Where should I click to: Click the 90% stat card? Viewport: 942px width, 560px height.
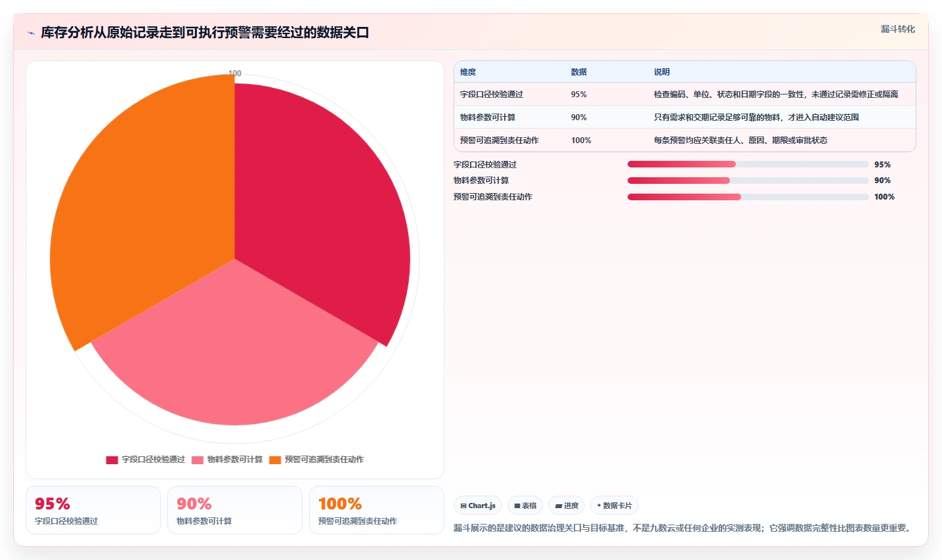coord(235,510)
